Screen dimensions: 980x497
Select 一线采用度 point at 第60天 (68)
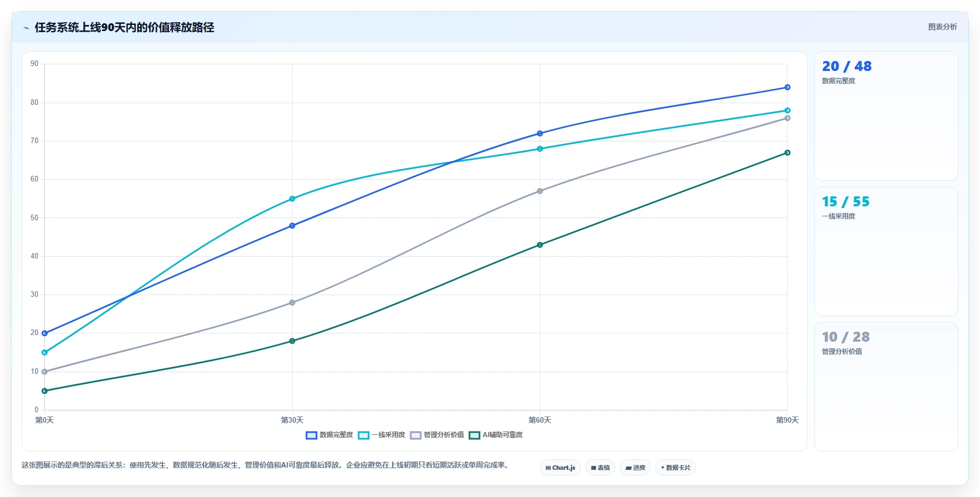(540, 149)
